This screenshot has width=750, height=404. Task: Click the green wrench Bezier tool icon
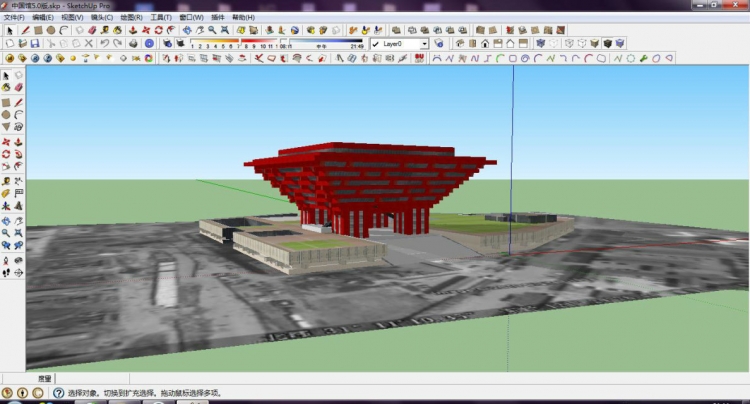pos(643,58)
